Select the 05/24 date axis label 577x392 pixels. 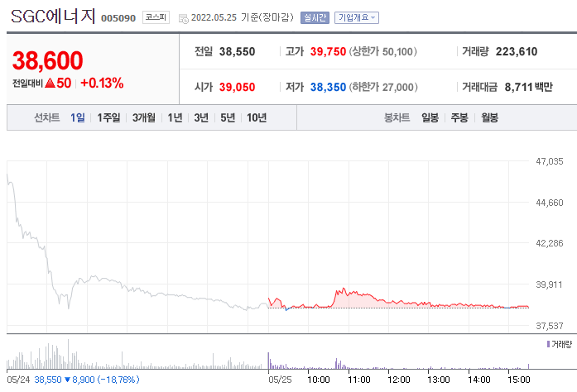pyautogui.click(x=18, y=380)
